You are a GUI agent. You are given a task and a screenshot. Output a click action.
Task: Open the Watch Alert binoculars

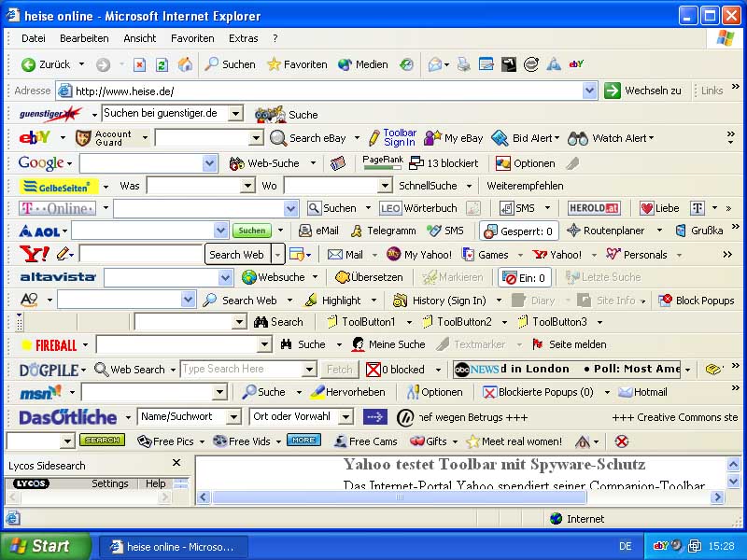pyautogui.click(x=578, y=138)
